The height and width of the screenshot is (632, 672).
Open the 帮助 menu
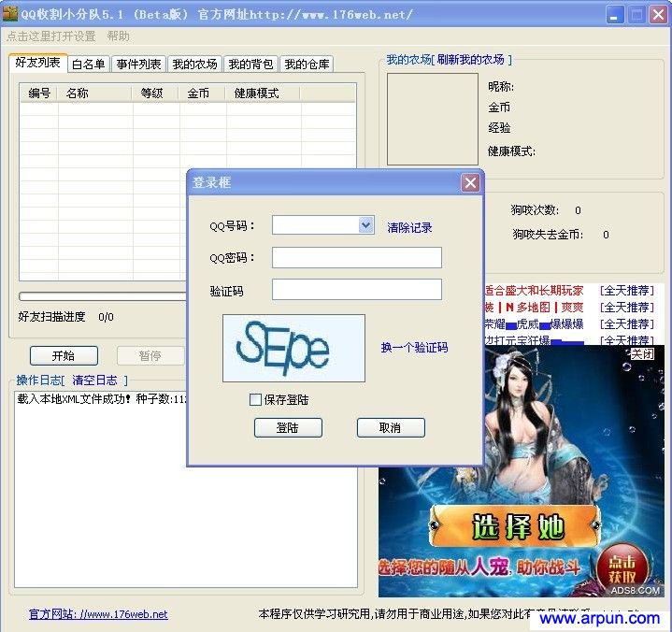pyautogui.click(x=119, y=36)
